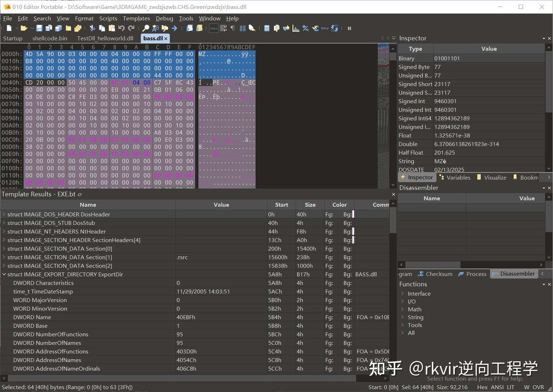Switch to the Variables tab

[455, 178]
